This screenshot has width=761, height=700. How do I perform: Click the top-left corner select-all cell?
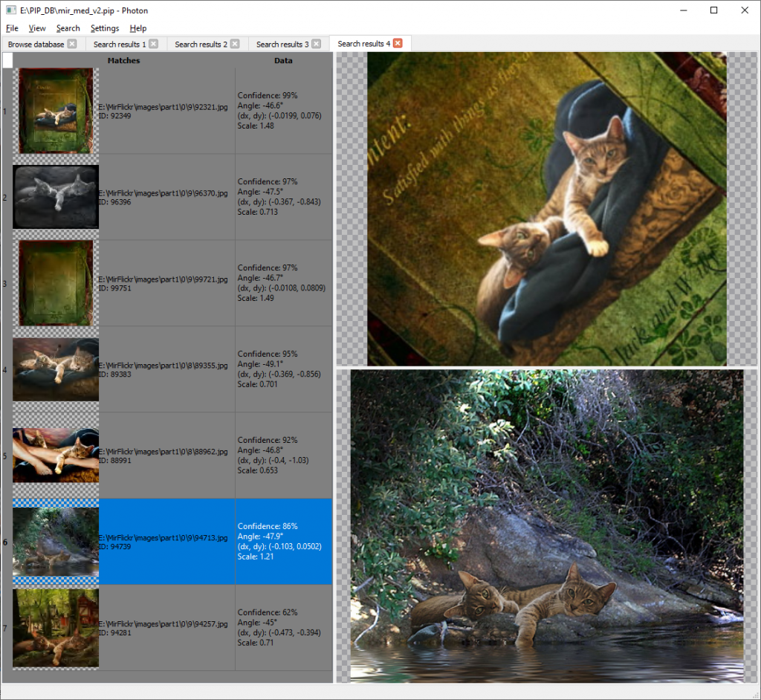(7, 61)
